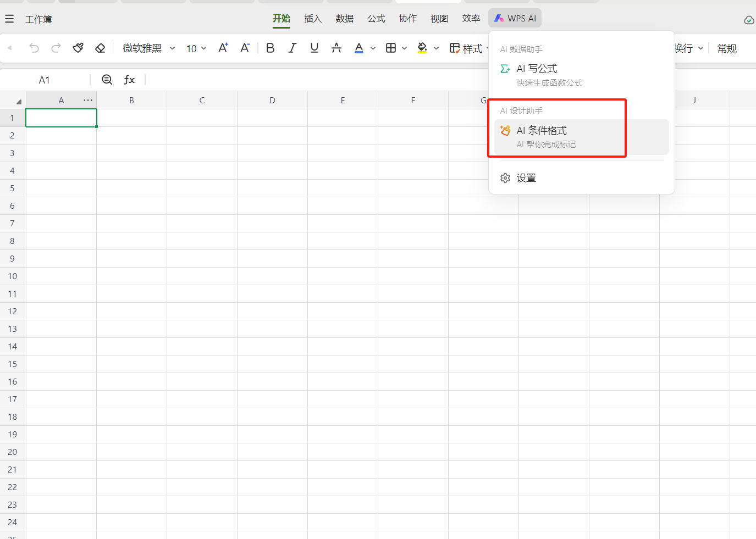The width and height of the screenshot is (756, 539).
Task: Select row 20 header
Action: coord(13,452)
